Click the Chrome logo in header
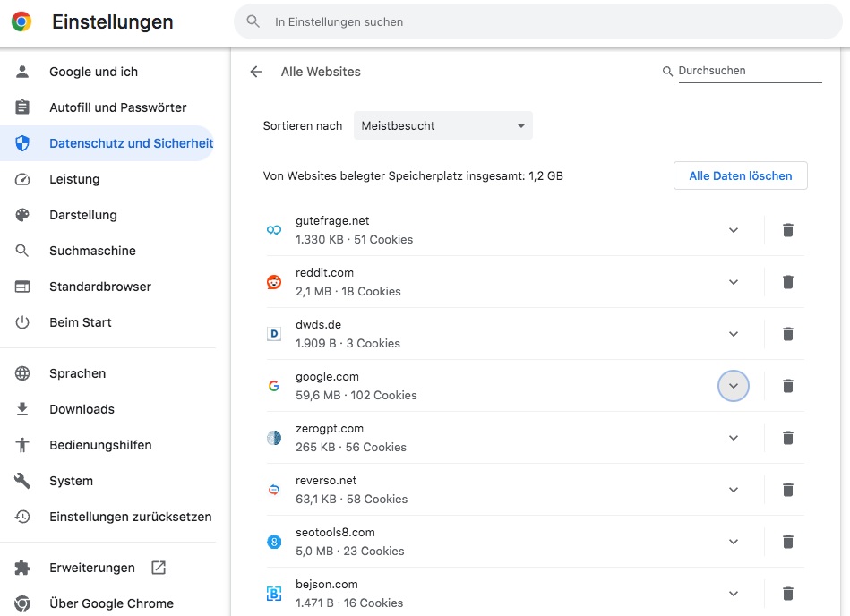This screenshot has height=616, width=850. tap(21, 22)
